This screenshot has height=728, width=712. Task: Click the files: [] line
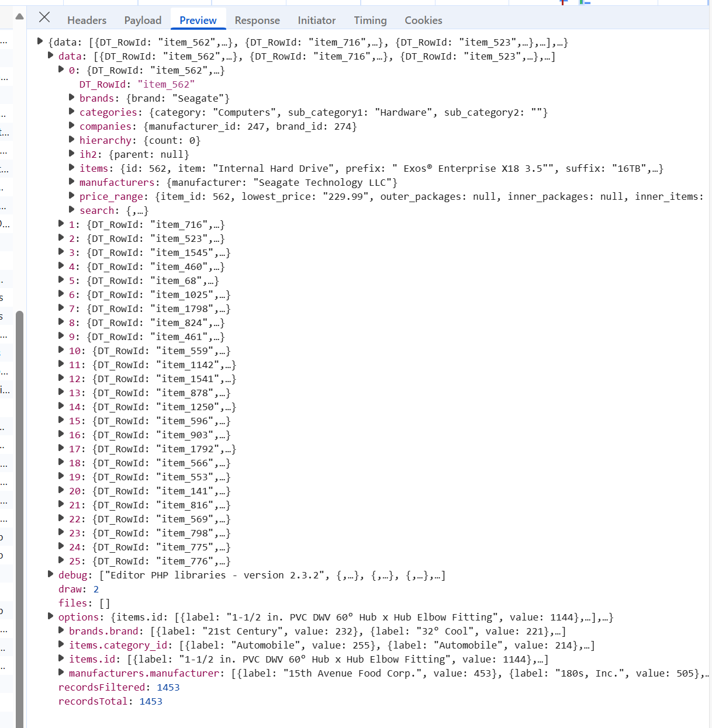[x=84, y=603]
